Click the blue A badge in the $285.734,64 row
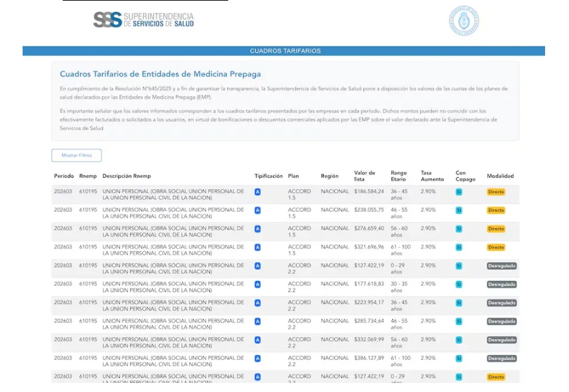The width and height of the screenshot is (569, 392). click(x=257, y=322)
